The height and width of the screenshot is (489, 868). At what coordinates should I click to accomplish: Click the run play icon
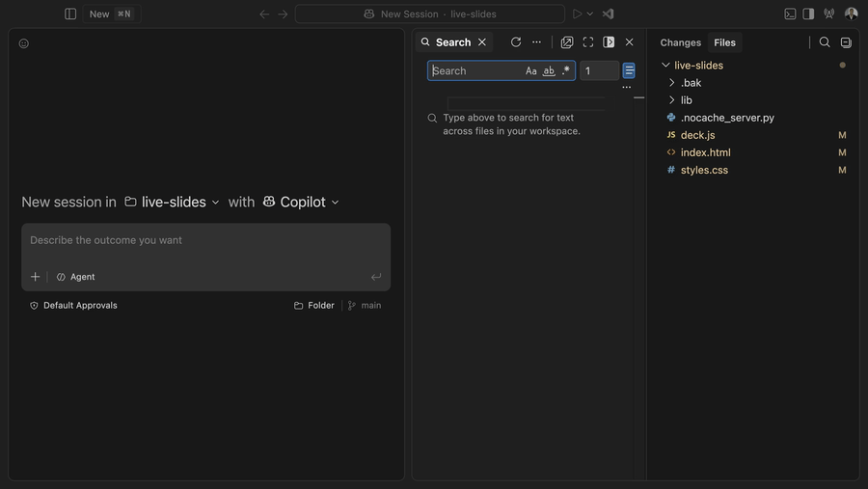point(577,14)
